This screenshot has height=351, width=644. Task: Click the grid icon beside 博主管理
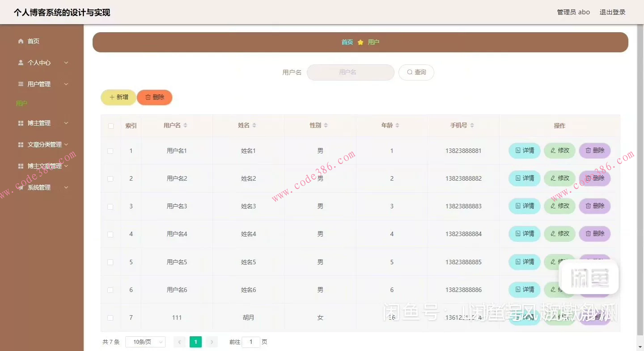[21, 123]
